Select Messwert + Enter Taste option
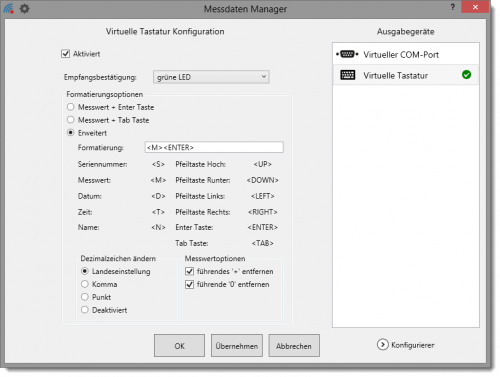The height and width of the screenshot is (377, 500). click(70, 107)
